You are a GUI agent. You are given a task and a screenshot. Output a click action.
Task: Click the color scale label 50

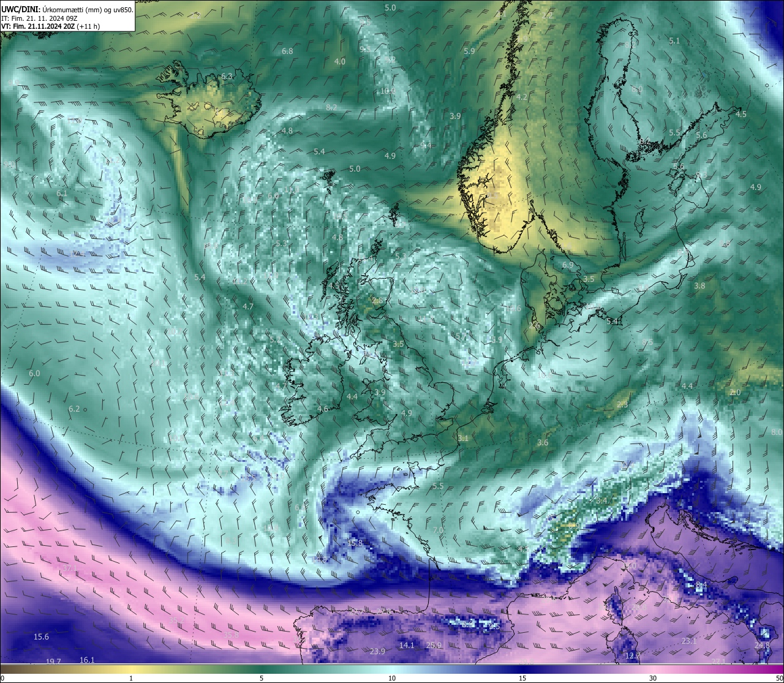tap(779, 678)
